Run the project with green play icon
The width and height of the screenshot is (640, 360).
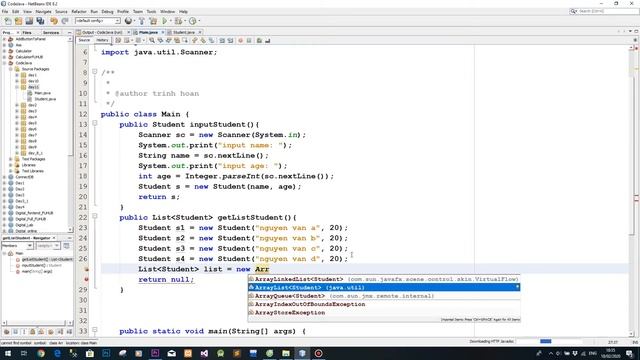tap(165, 21)
